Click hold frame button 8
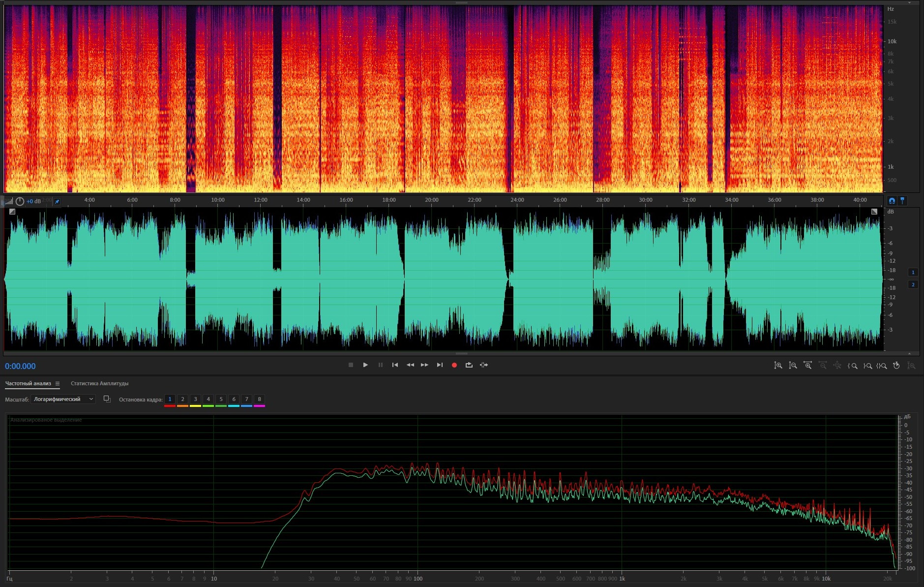The image size is (924, 587). (259, 399)
